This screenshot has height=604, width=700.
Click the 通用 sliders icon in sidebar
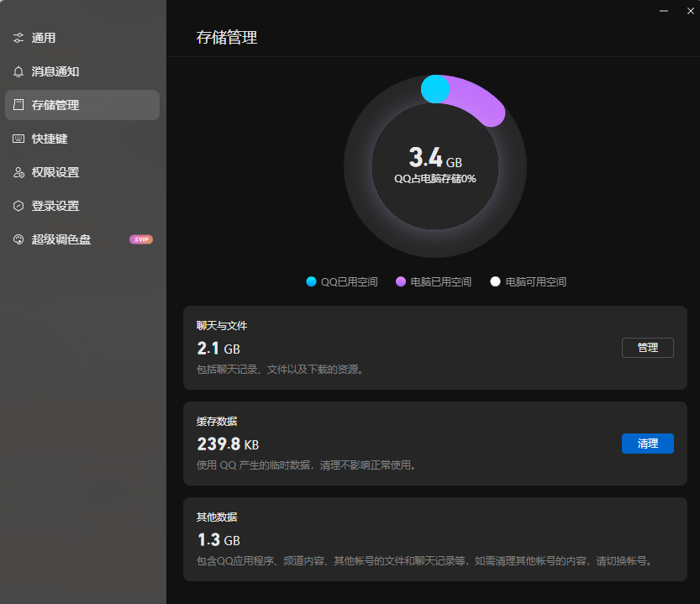point(18,38)
